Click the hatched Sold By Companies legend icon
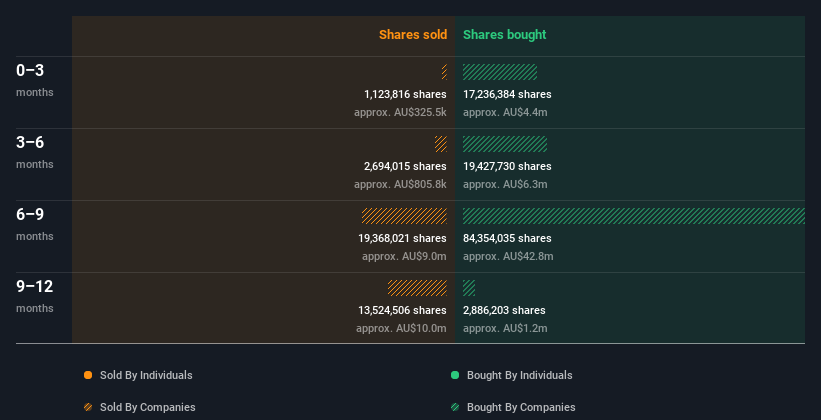The width and height of the screenshot is (821, 420). [88, 407]
